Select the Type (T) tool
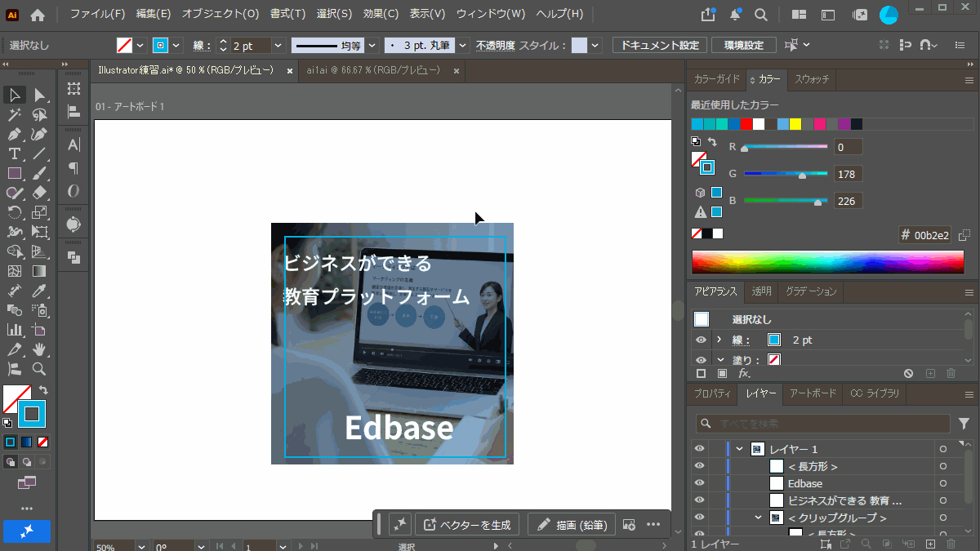This screenshot has height=551, width=980. coord(15,154)
